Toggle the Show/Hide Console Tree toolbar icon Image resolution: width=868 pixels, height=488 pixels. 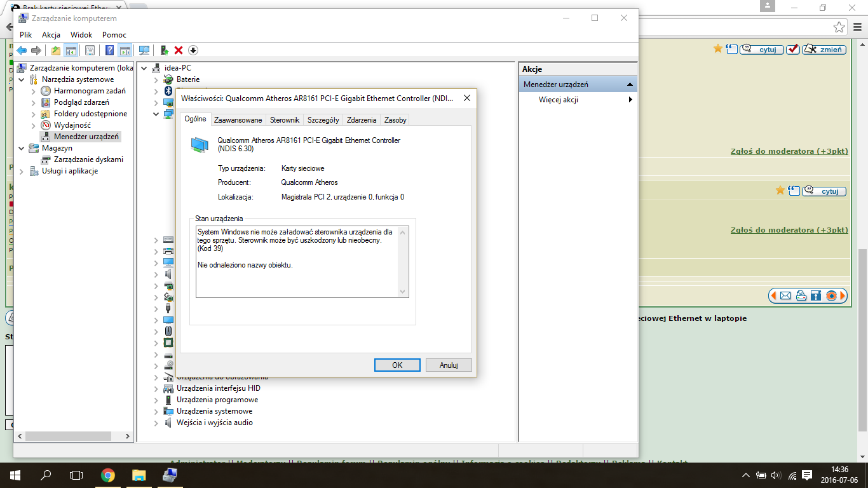click(71, 51)
